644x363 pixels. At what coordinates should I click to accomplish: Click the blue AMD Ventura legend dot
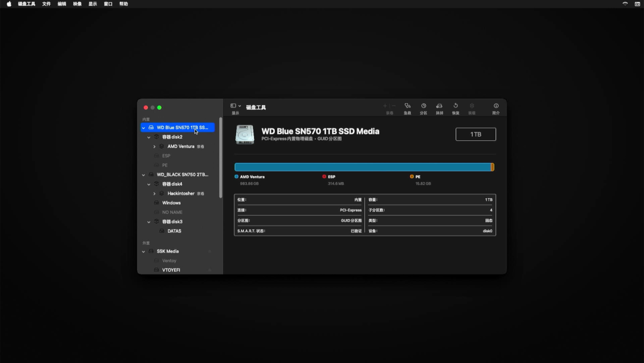(237, 177)
